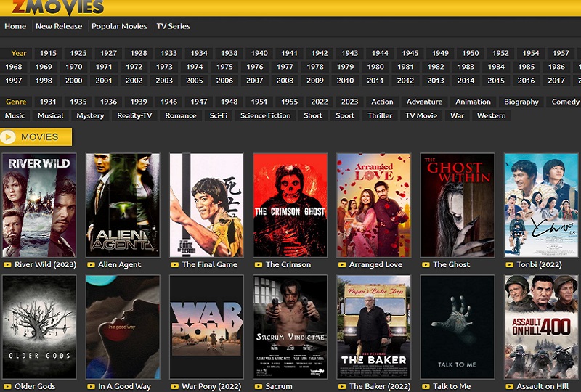The height and width of the screenshot is (392, 581).
Task: Choose year 2000 from the list
Action: click(x=74, y=81)
